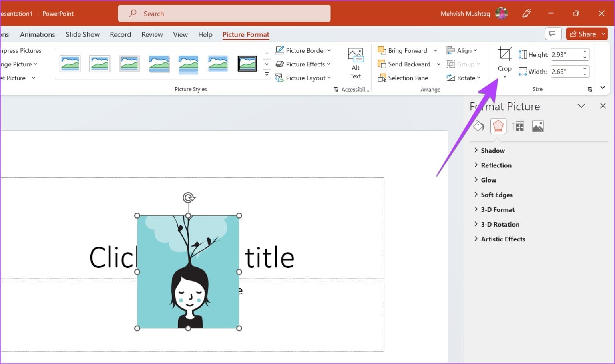Image resolution: width=615 pixels, height=364 pixels.
Task: Switch to the Slide Show tab
Action: click(x=82, y=34)
